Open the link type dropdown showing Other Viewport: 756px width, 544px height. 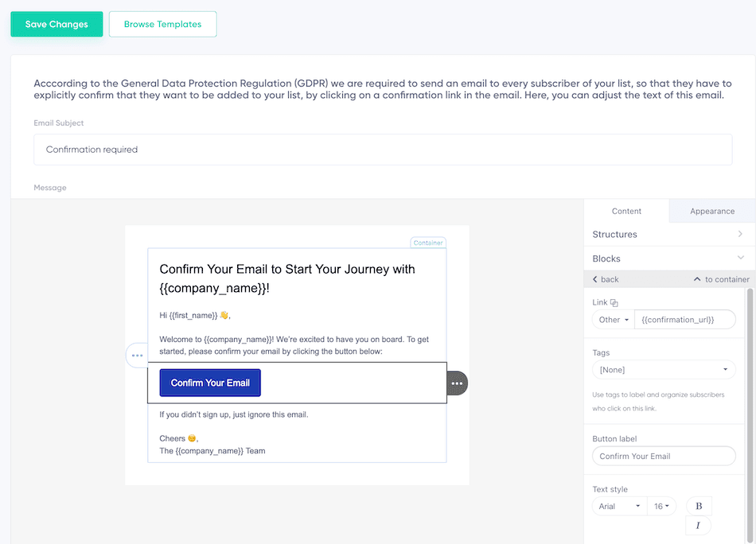612,319
